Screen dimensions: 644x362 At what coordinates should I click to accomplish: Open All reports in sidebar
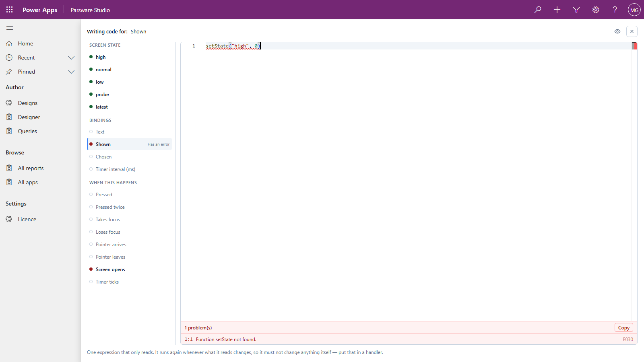click(x=40, y=168)
